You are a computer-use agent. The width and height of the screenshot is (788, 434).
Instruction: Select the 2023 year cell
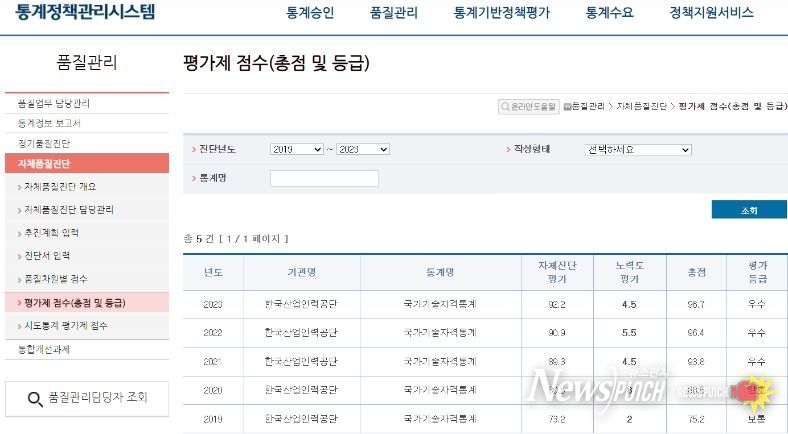coord(213,304)
